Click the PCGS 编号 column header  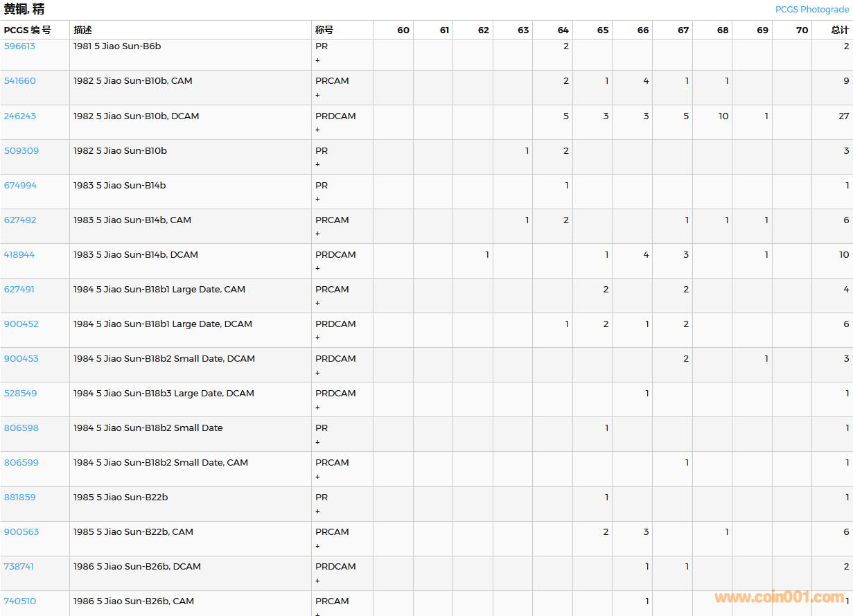click(x=27, y=30)
